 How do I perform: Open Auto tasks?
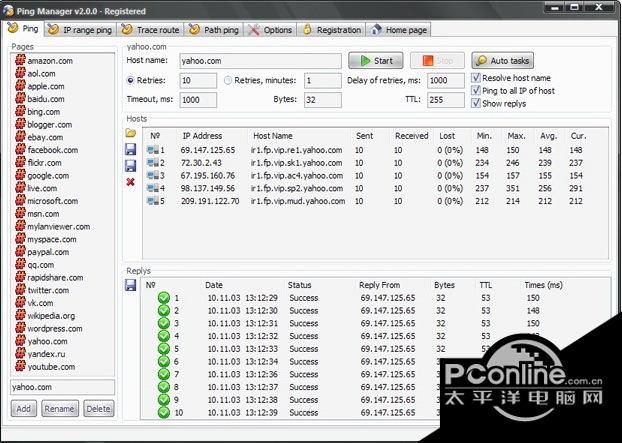click(503, 61)
